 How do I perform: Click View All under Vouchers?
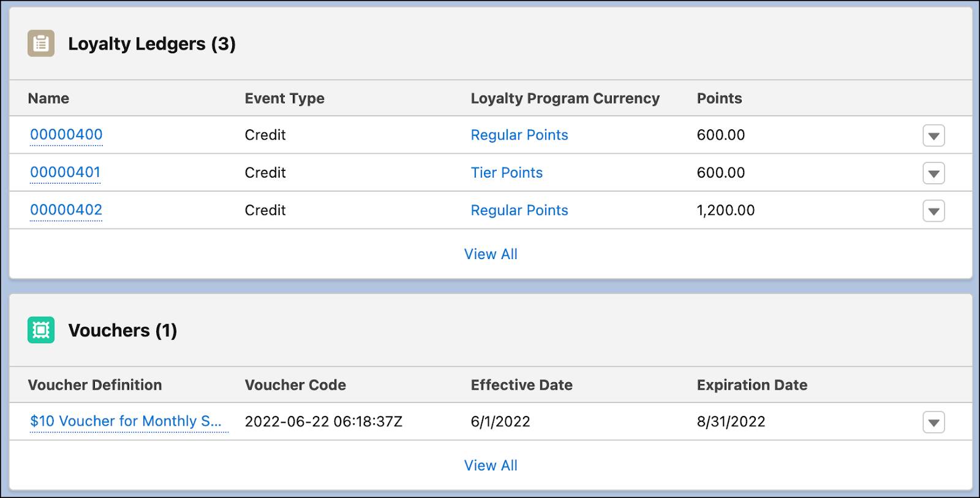(x=491, y=465)
